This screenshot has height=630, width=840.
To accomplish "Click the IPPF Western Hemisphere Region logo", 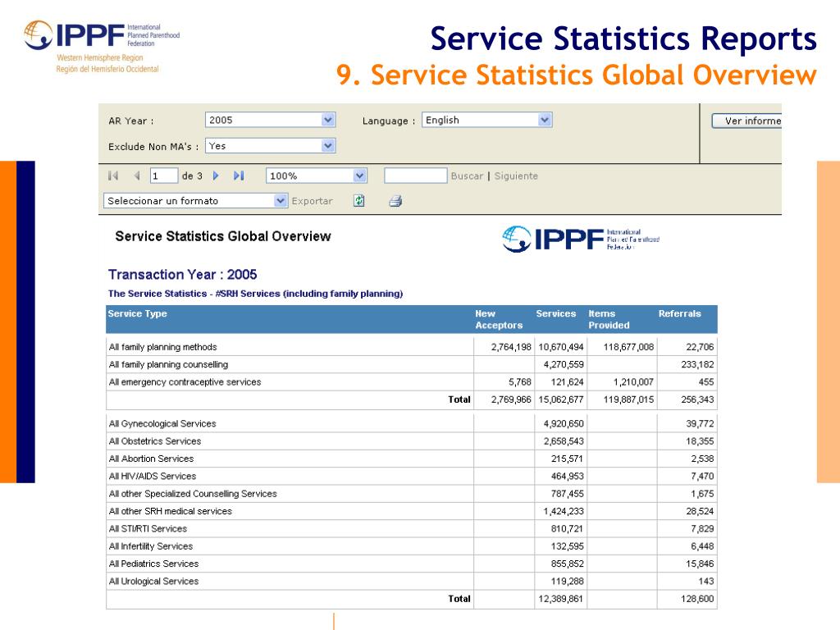I will [x=102, y=47].
